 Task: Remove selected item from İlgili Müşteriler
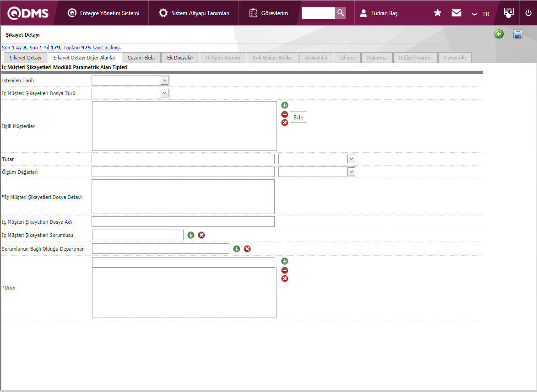[x=285, y=114]
